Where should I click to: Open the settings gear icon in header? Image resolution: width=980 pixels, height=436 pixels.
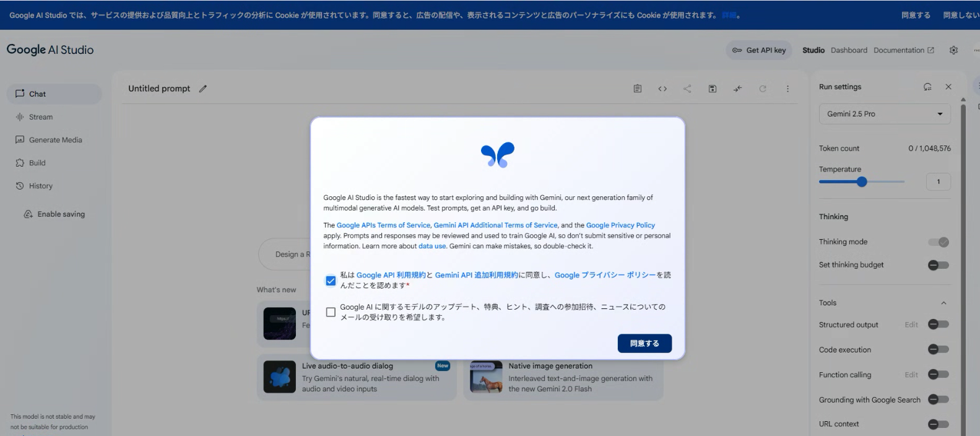click(953, 50)
